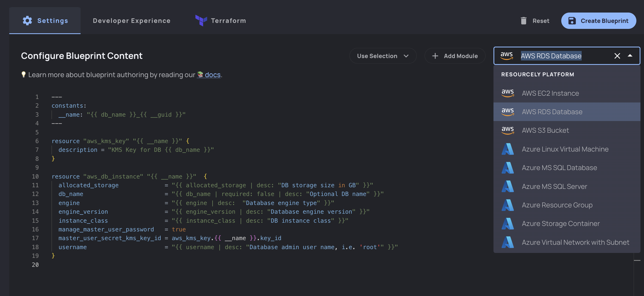The image size is (644, 296).
Task: Click allocated_storage key on line 11
Action: [x=88, y=185]
